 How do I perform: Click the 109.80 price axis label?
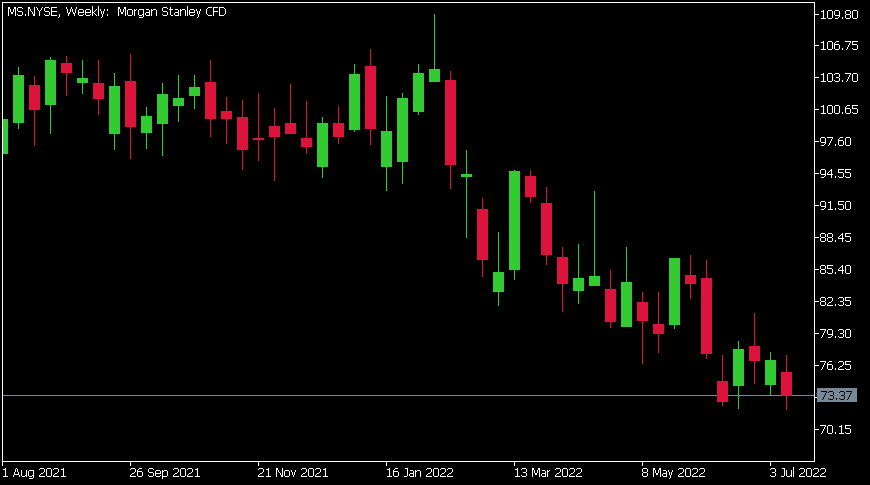pyautogui.click(x=839, y=14)
